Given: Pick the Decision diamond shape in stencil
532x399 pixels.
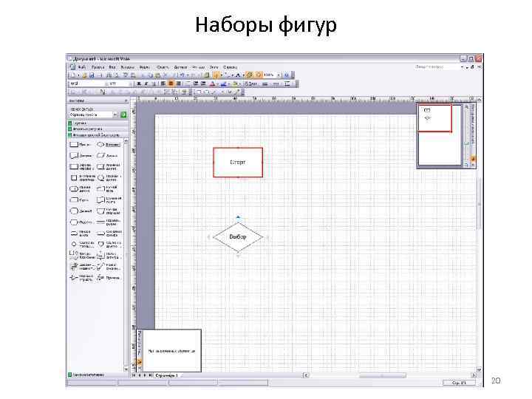Looking at the screenshot, I should (x=100, y=145).
